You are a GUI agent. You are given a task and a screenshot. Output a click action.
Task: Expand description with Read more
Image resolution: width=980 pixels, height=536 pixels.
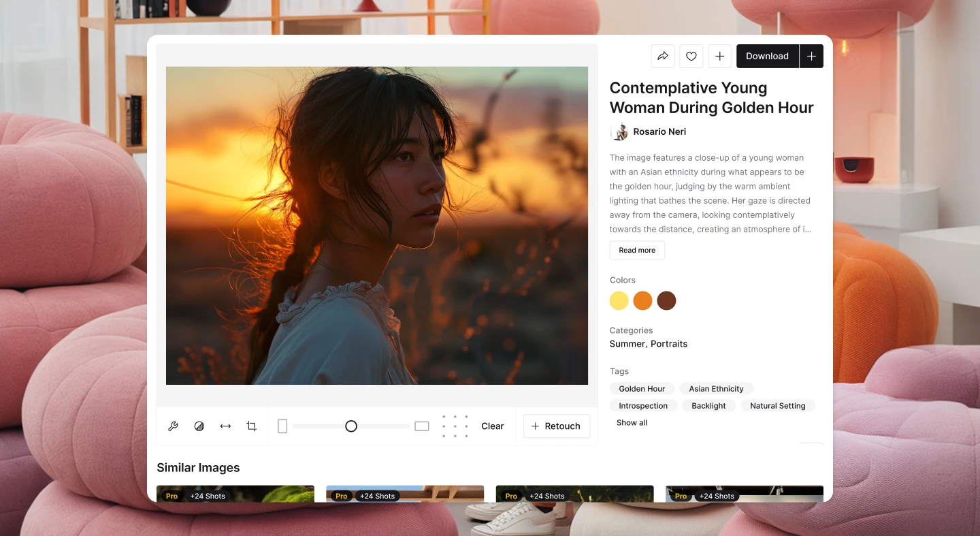tap(637, 251)
